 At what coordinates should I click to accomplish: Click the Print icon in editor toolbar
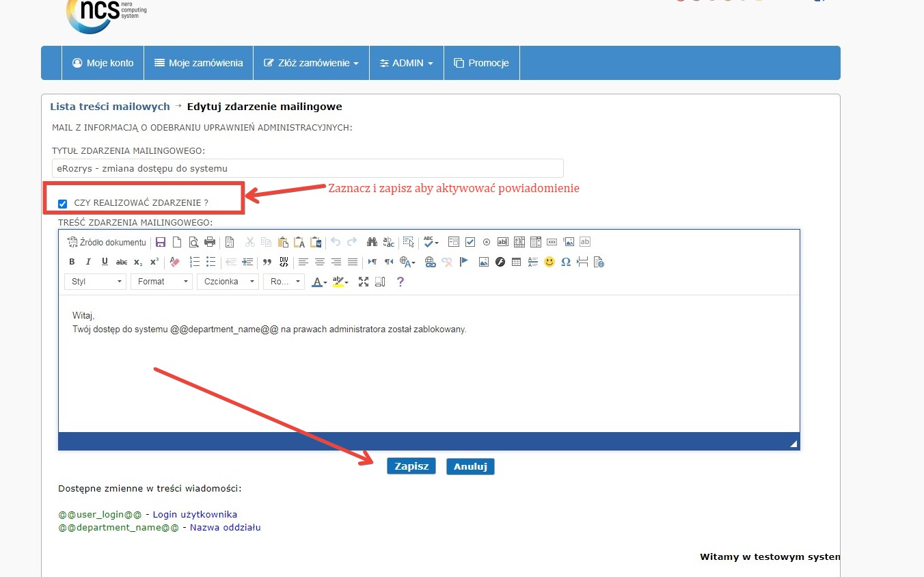click(210, 242)
